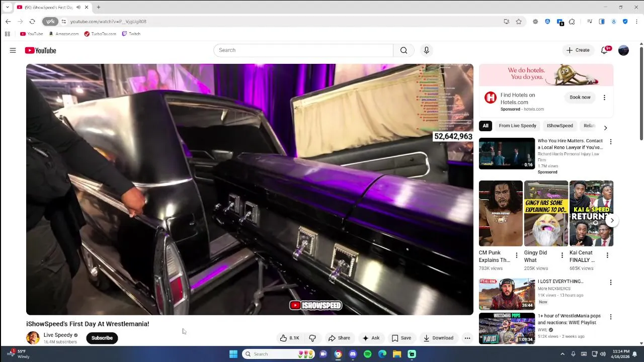The height and width of the screenshot is (362, 644).
Task: Open the YouTube bookmark in bar
Action: (x=31, y=34)
